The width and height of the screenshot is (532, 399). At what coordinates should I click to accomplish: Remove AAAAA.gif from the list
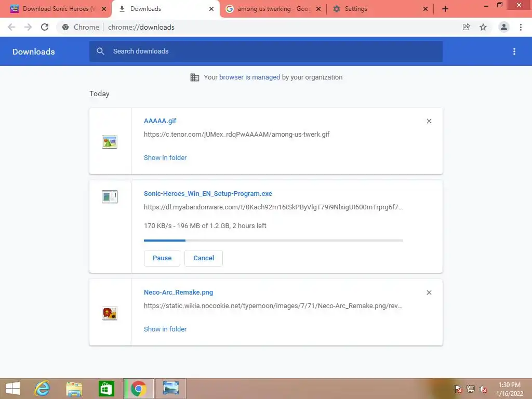429,121
